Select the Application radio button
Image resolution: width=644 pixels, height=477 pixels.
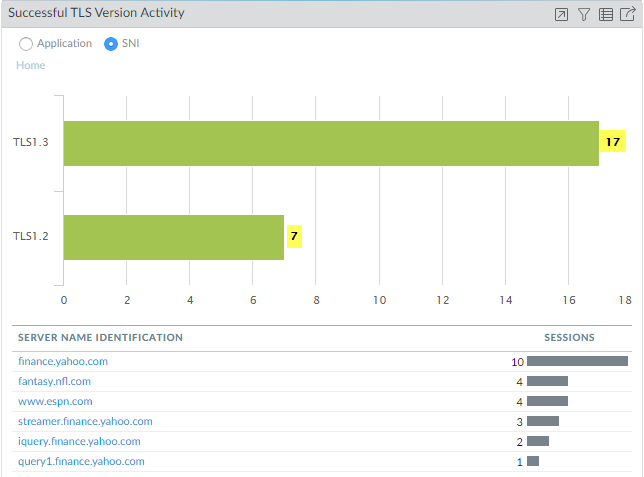point(26,44)
